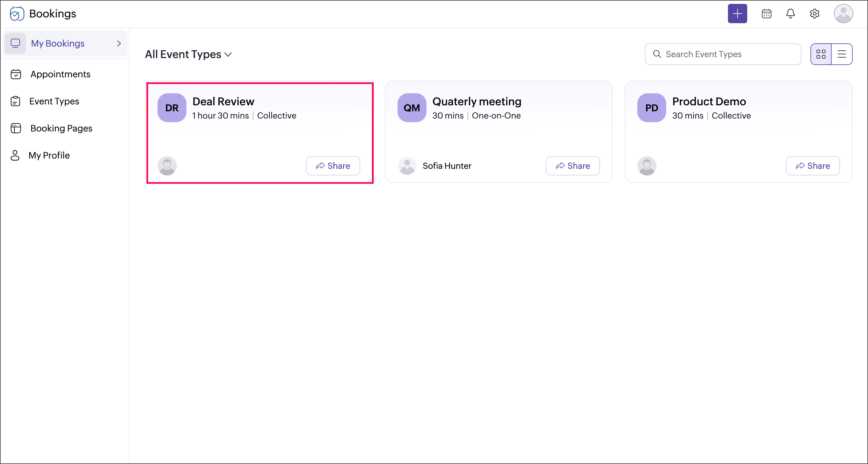Open the calendar icon in header

coord(766,14)
